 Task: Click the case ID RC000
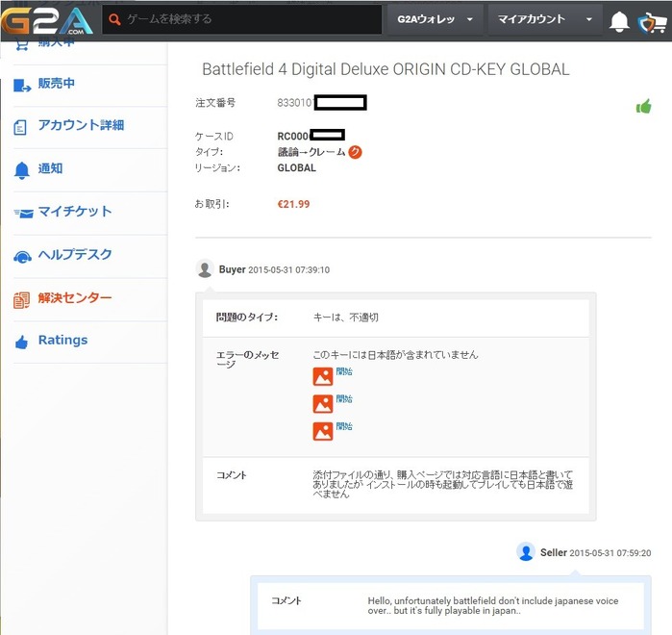pyautogui.click(x=293, y=136)
